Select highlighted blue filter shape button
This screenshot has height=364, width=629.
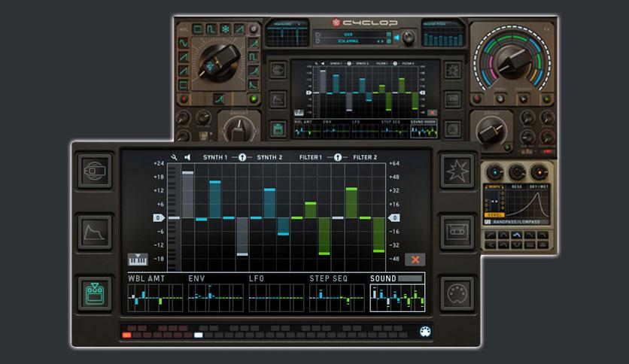(x=517, y=235)
